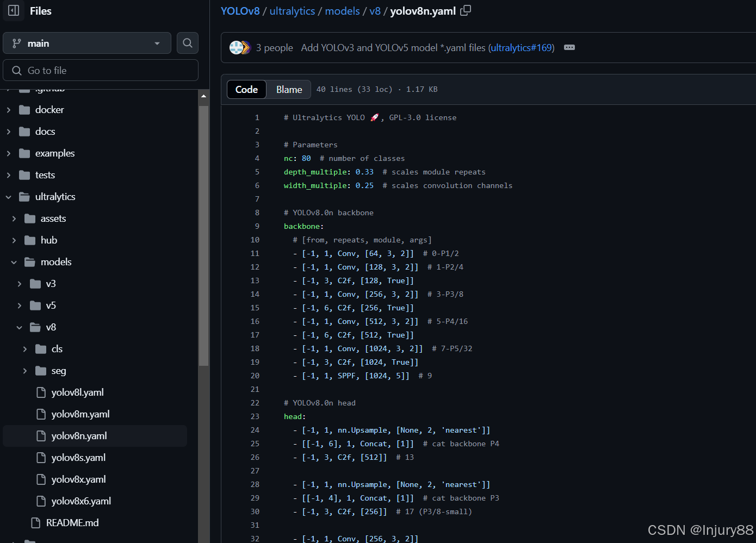
Task: Copy file path icon next to yolov8n.yaml
Action: (466, 10)
